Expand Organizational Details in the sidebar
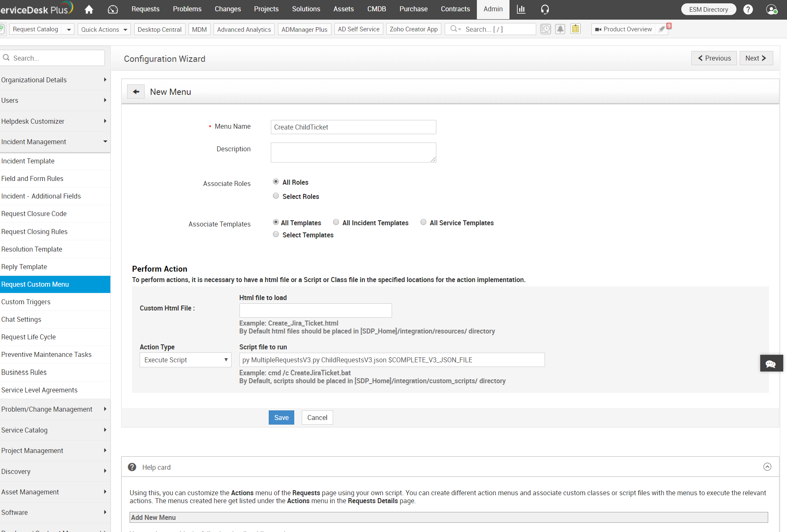This screenshot has width=787, height=532. tap(54, 80)
